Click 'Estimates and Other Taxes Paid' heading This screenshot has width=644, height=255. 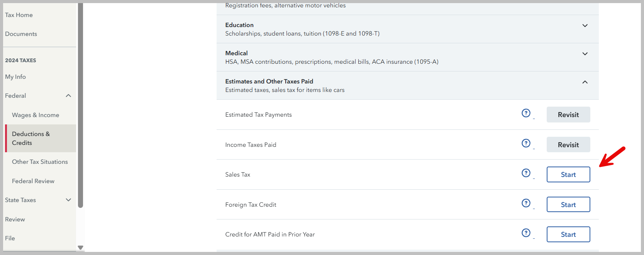[x=269, y=82]
